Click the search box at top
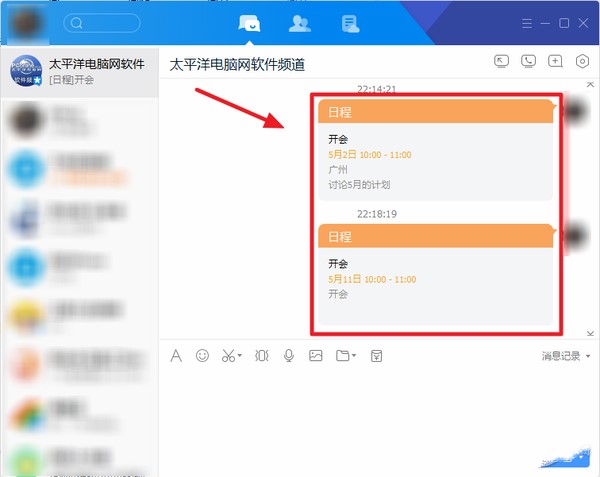This screenshot has height=477, width=600. [102, 23]
